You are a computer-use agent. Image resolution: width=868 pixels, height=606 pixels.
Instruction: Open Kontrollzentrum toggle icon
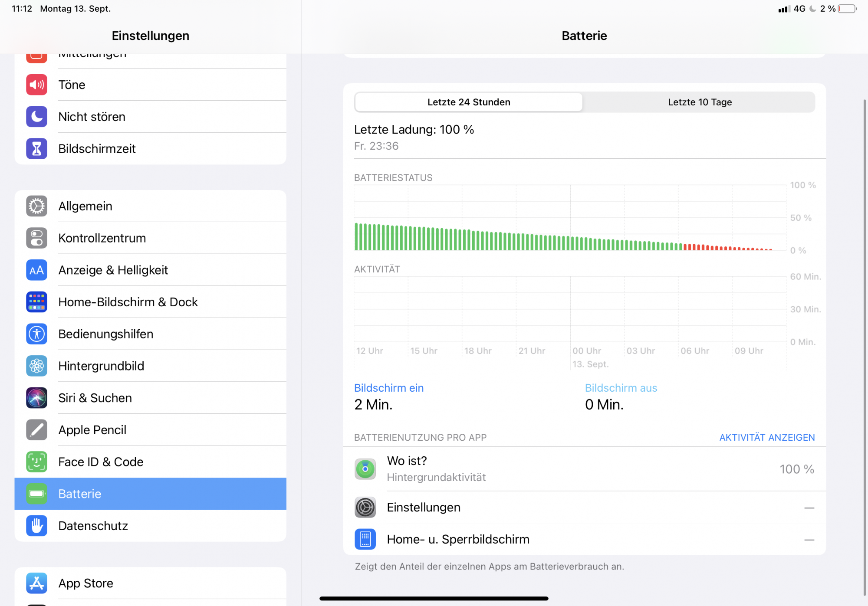coord(36,238)
